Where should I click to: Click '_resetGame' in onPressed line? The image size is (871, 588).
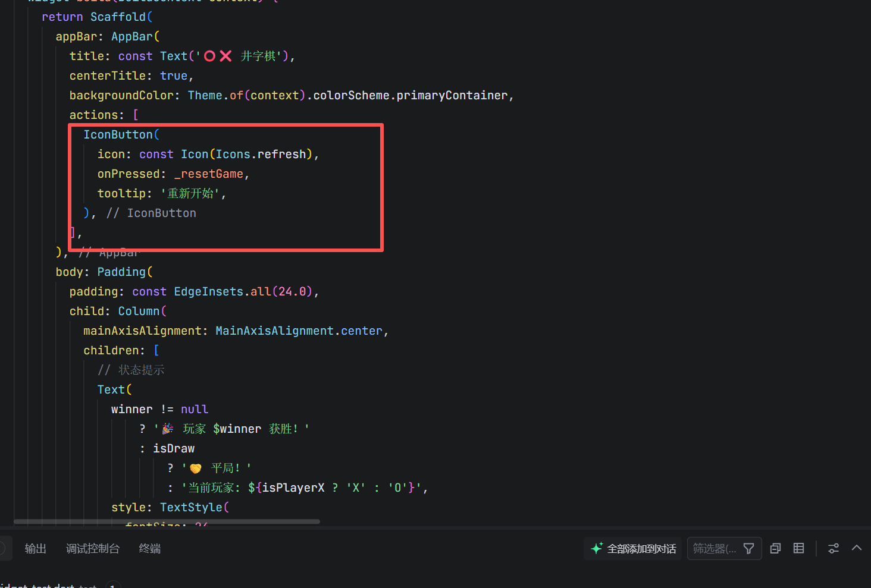click(209, 174)
